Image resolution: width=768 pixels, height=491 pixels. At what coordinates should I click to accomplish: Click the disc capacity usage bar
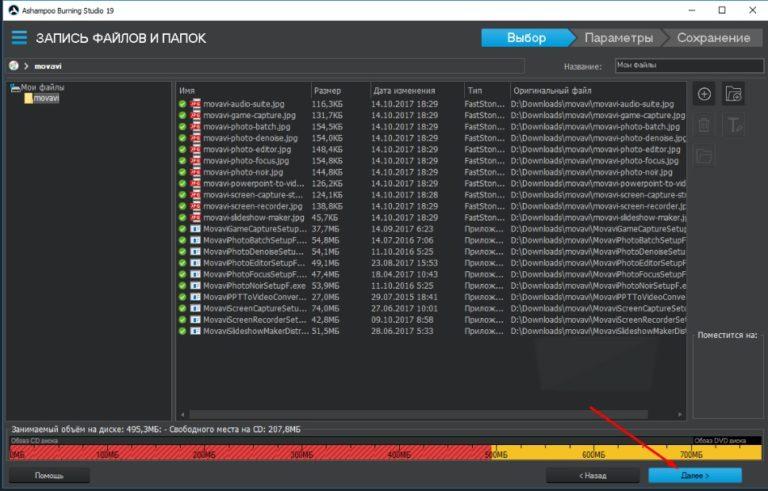(x=380, y=452)
